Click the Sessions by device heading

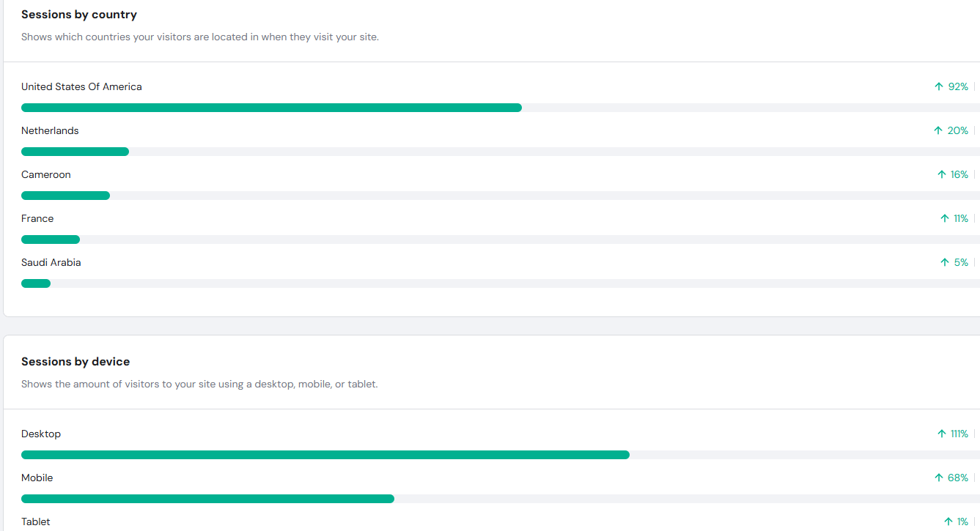click(75, 362)
